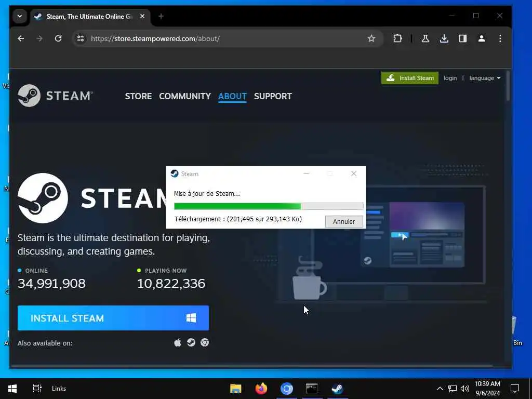Open the browser profile menu
Viewport: 532px width, 399px height.
tap(482, 38)
